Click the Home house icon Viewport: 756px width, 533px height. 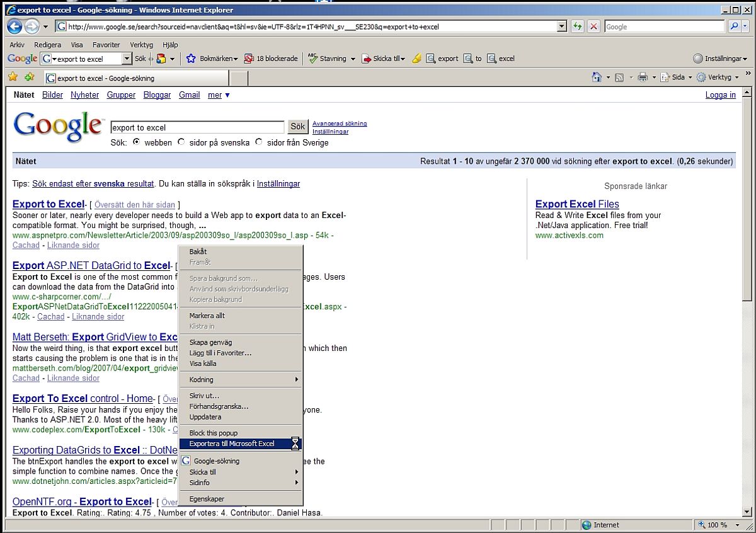(x=597, y=77)
